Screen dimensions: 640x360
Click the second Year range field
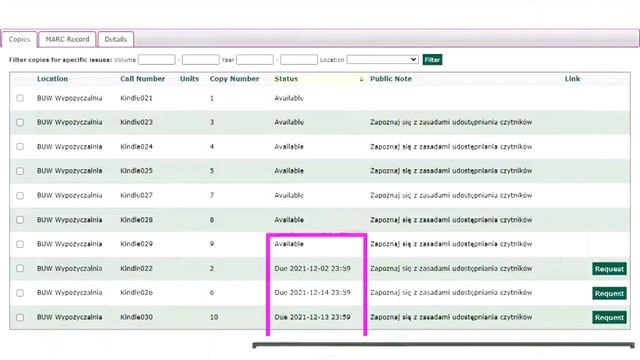[299, 60]
